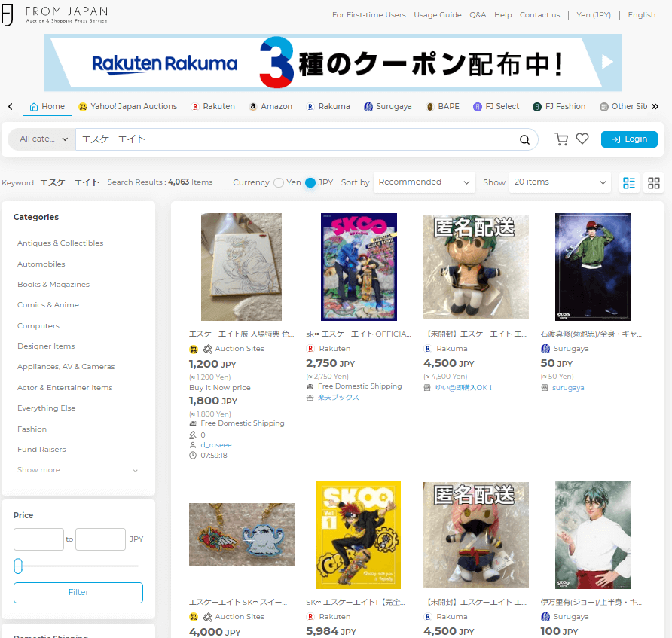Image resolution: width=672 pixels, height=638 pixels.
Task: Click the Login button
Action: pos(629,139)
